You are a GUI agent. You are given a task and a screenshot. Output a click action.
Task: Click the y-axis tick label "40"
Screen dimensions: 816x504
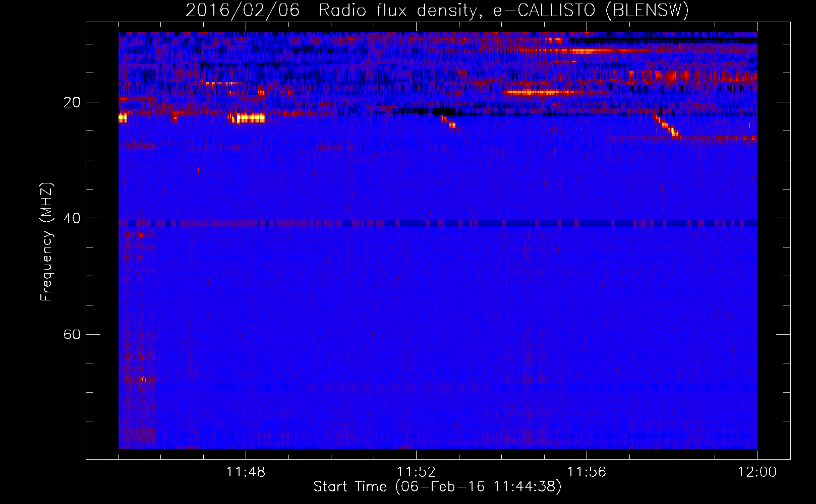(72, 218)
